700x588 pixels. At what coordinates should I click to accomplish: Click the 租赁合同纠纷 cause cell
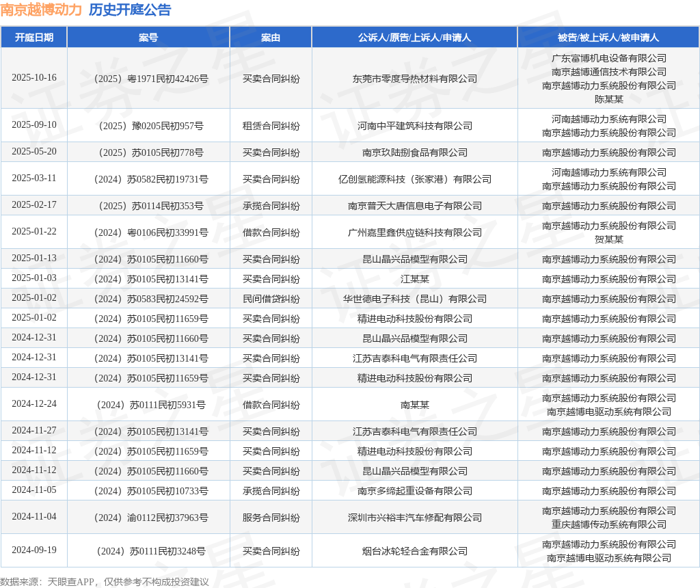pyautogui.click(x=271, y=126)
